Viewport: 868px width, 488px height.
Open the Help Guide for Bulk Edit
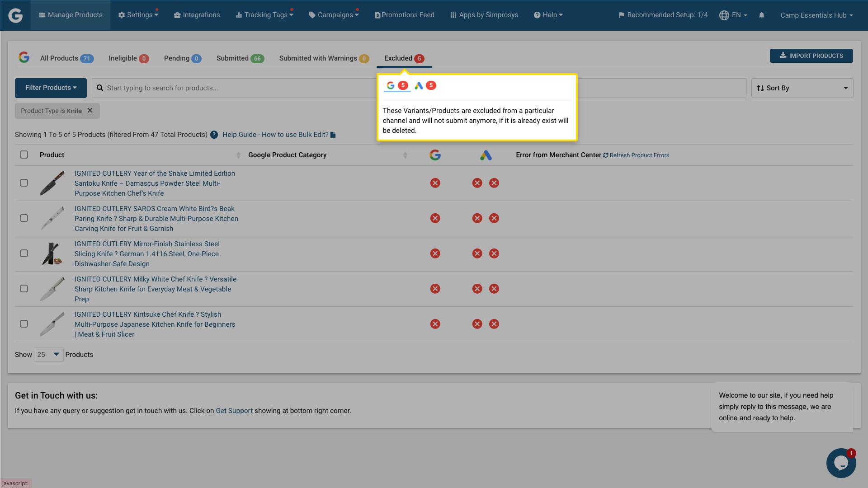click(x=276, y=134)
